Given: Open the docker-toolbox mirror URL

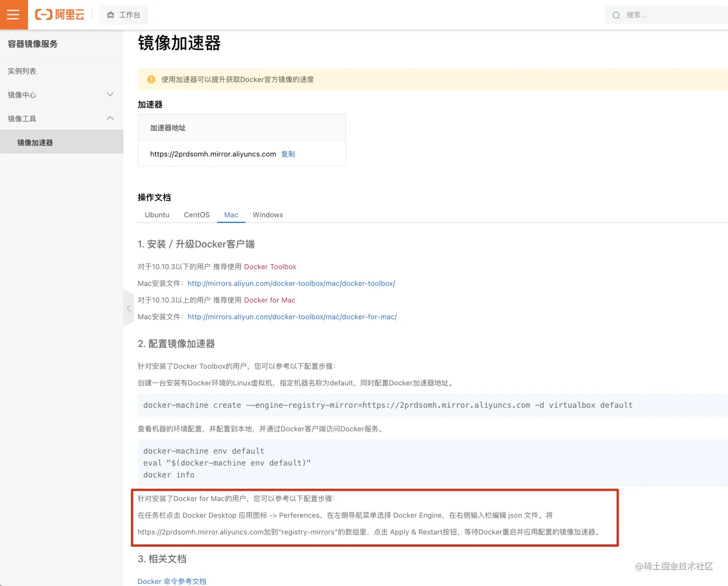Looking at the screenshot, I should tap(291, 283).
